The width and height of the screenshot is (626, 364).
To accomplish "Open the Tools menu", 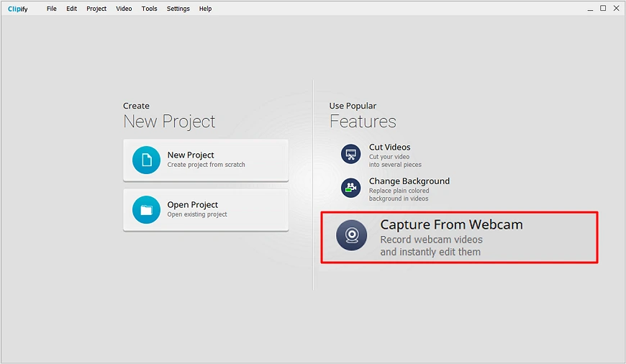I will tap(150, 9).
